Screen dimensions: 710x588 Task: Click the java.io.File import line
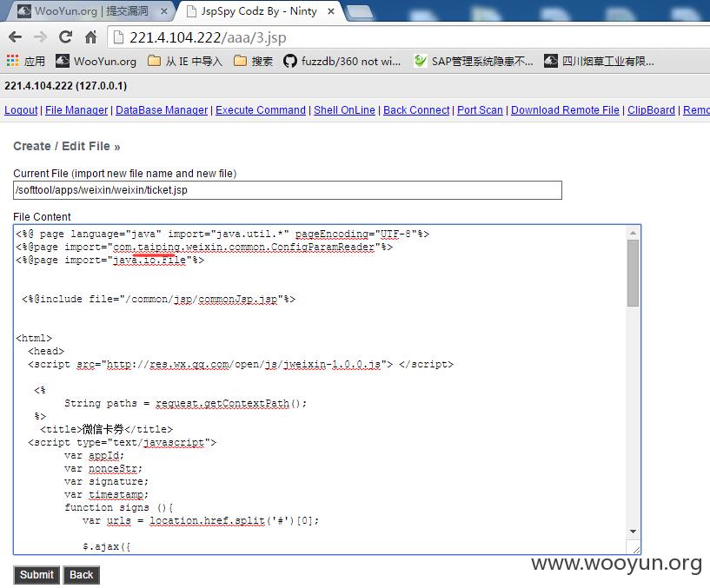[x=110, y=260]
